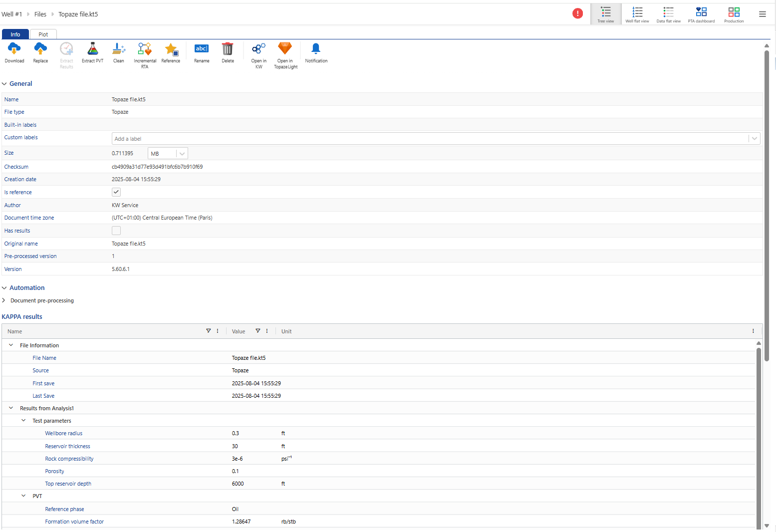This screenshot has height=532, width=776.
Task: Switch to the Plot tab
Action: click(43, 34)
